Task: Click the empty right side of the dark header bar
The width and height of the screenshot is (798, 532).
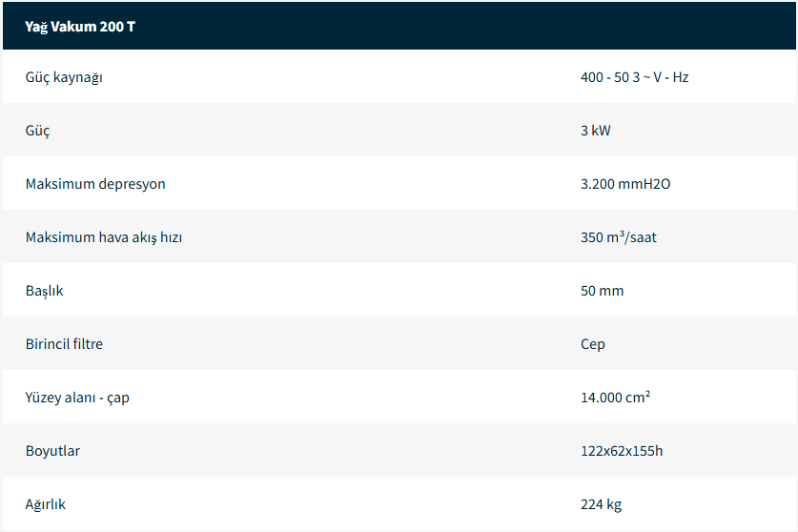Action: point(572,26)
